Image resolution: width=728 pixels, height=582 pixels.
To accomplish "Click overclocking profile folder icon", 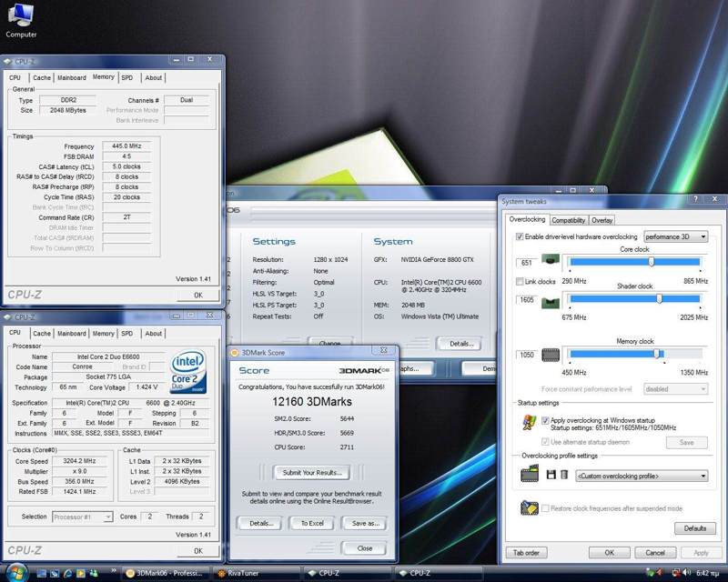I will tap(530, 473).
